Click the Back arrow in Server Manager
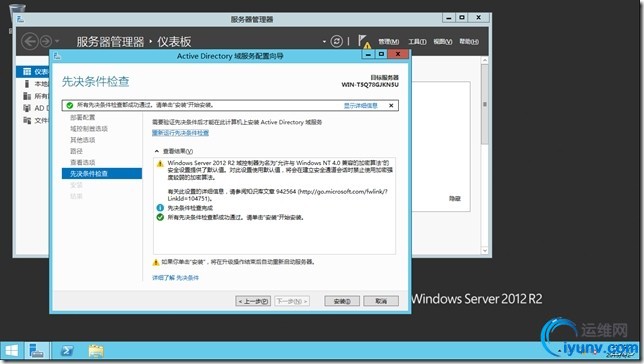Image resolution: width=644 pixels, height=364 pixels. click(x=30, y=41)
